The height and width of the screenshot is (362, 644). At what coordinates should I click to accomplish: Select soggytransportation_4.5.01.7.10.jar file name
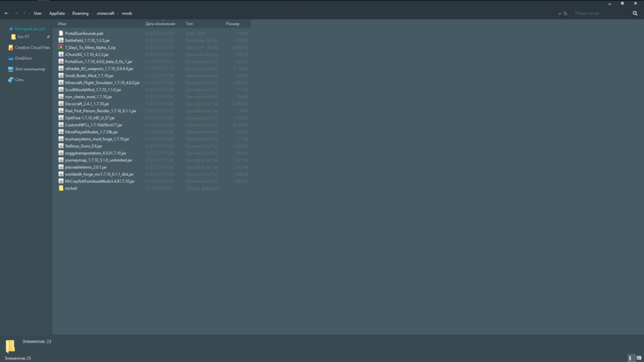[x=95, y=153]
